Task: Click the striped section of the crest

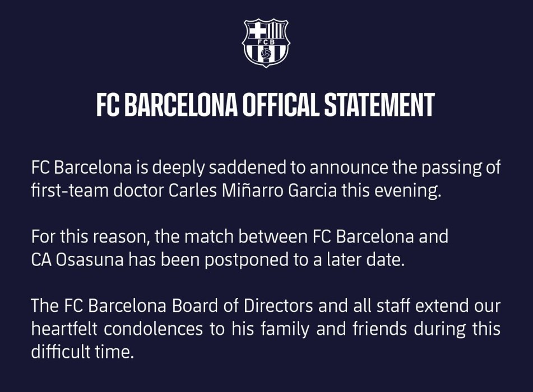Action: [275, 30]
